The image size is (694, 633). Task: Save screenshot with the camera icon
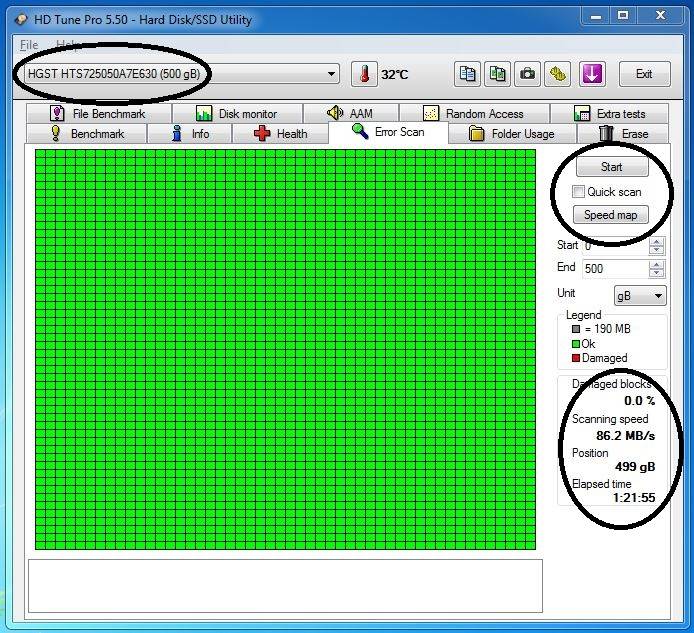527,74
